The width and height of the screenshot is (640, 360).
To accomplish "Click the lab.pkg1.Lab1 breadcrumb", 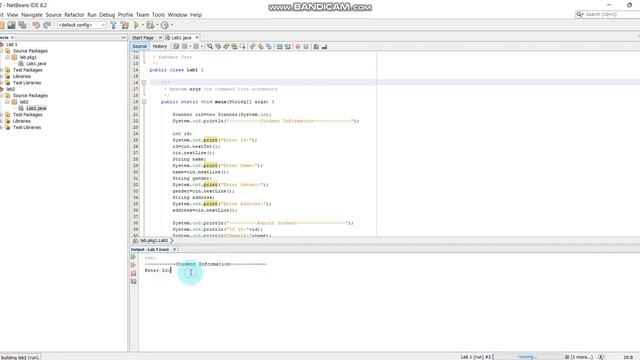I will 154,241.
